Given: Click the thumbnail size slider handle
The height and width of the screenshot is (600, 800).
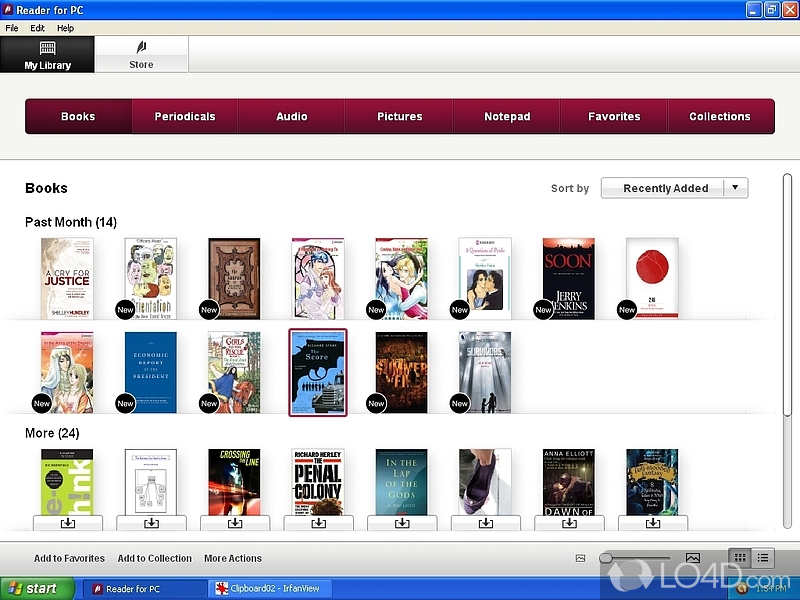Looking at the screenshot, I should 606,558.
